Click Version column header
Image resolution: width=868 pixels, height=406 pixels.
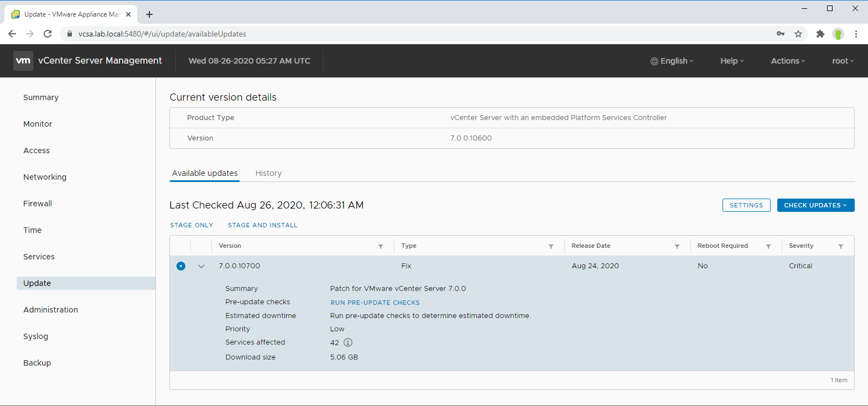[x=230, y=246]
